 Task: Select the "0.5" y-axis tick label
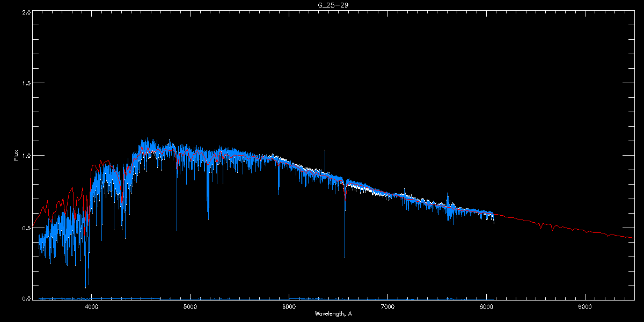[25, 228]
